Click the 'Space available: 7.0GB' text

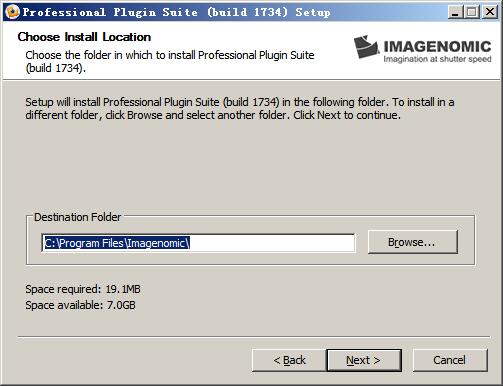(x=80, y=305)
